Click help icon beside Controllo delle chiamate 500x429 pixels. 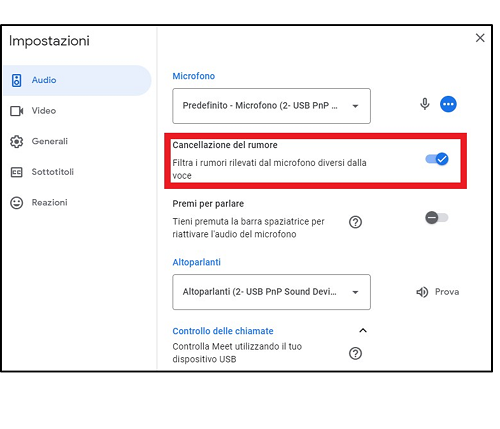[355, 353]
